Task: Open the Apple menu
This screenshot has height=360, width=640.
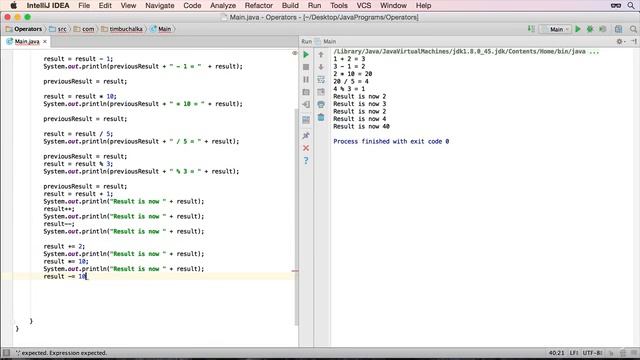Action: pos(13,6)
